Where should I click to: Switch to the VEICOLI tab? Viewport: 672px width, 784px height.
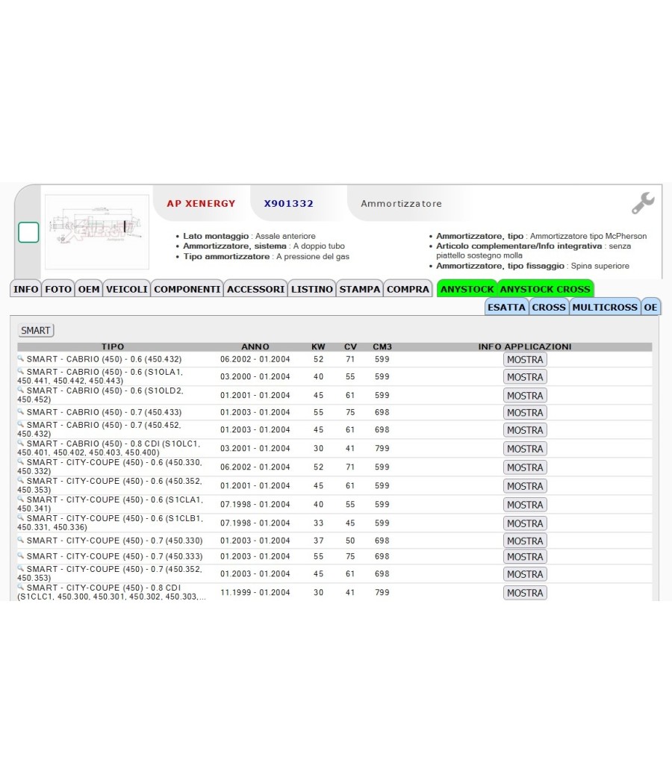pos(126,289)
